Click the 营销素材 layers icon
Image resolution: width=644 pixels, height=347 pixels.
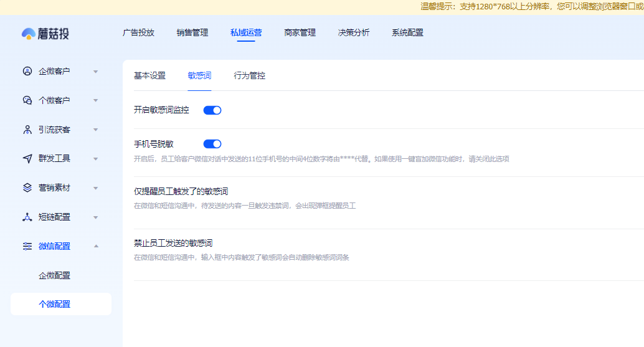click(27, 188)
